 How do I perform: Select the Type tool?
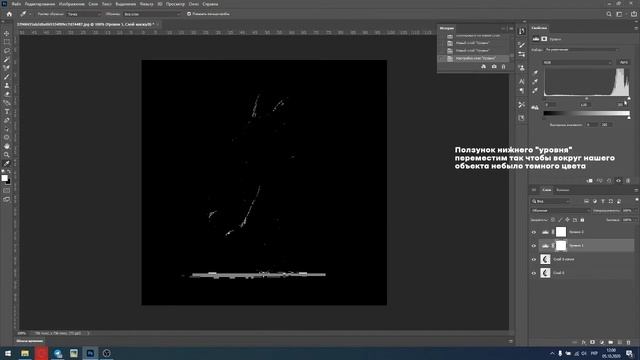pos(7,111)
